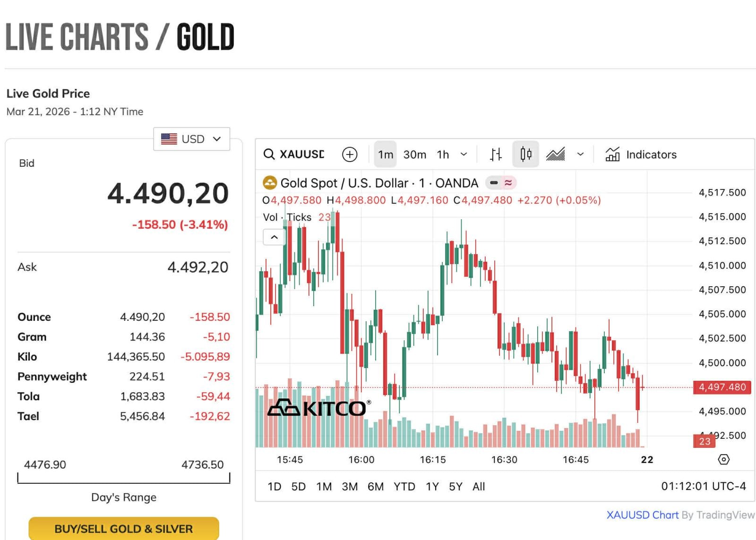
Task: Open the USD currency dropdown
Action: click(x=191, y=139)
